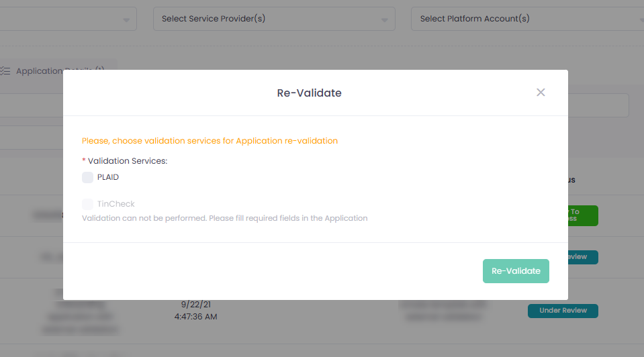Viewport: 644px width, 357px height.
Task: Enable the PLAID validation service checkbox
Action: [87, 178]
